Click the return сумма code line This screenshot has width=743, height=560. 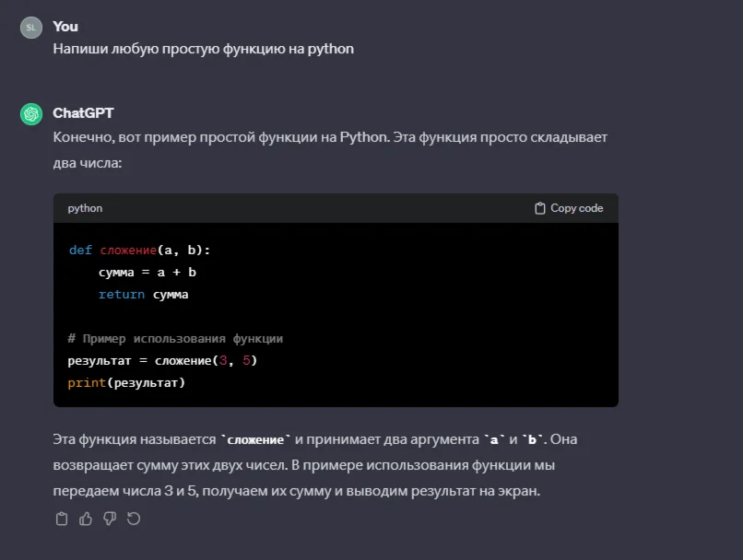[143, 294]
